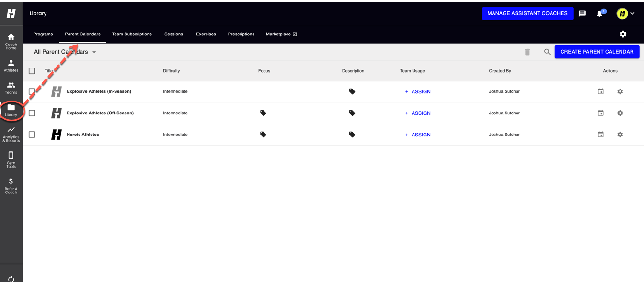The width and height of the screenshot is (644, 282).
Task: Open the Heroic Athletes title
Action: tap(83, 135)
